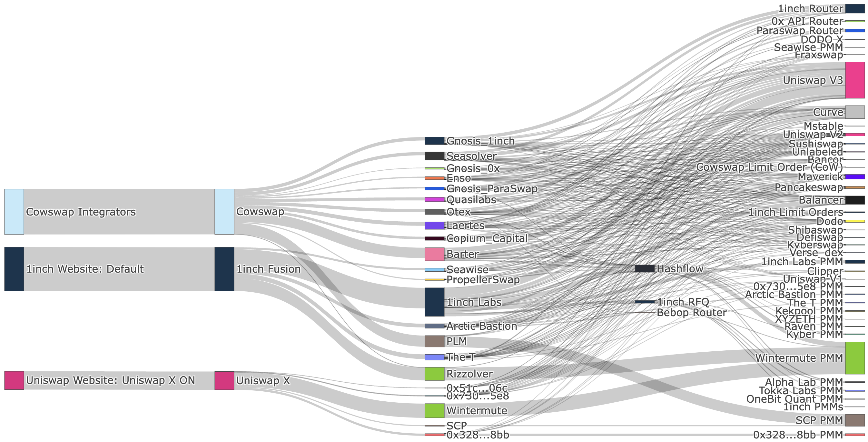The image size is (868, 442).
Task: Click the Rizzolver node icon
Action: click(x=428, y=372)
